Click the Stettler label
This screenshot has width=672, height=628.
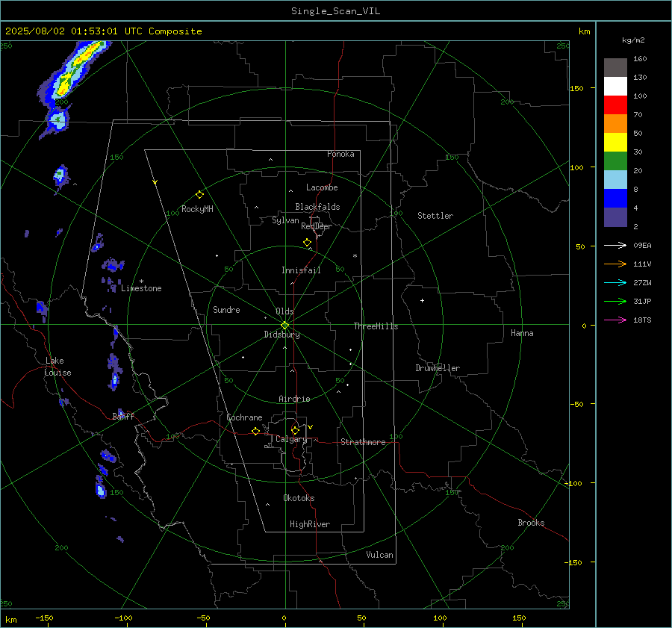pyautogui.click(x=435, y=216)
